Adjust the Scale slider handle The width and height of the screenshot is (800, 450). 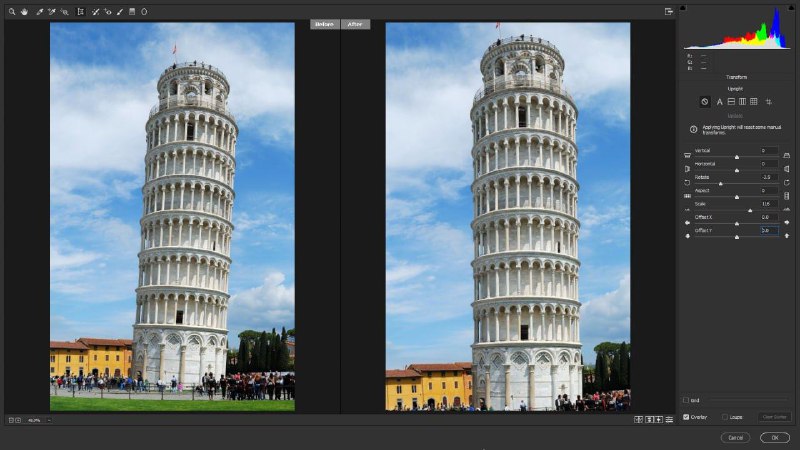750,210
